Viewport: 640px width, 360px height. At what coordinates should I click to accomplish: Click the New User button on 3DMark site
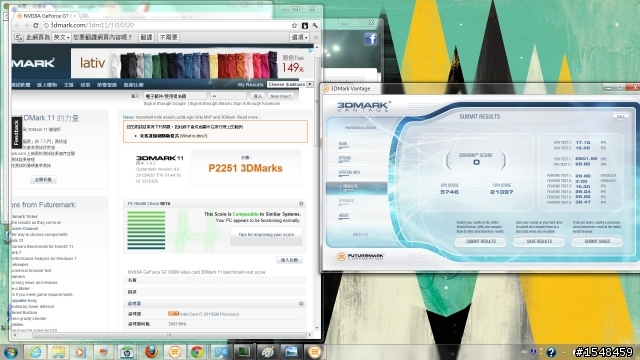(x=281, y=96)
